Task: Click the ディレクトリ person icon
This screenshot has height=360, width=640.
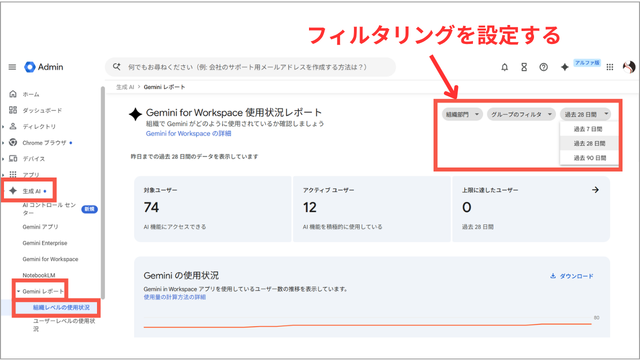Action: (13, 126)
